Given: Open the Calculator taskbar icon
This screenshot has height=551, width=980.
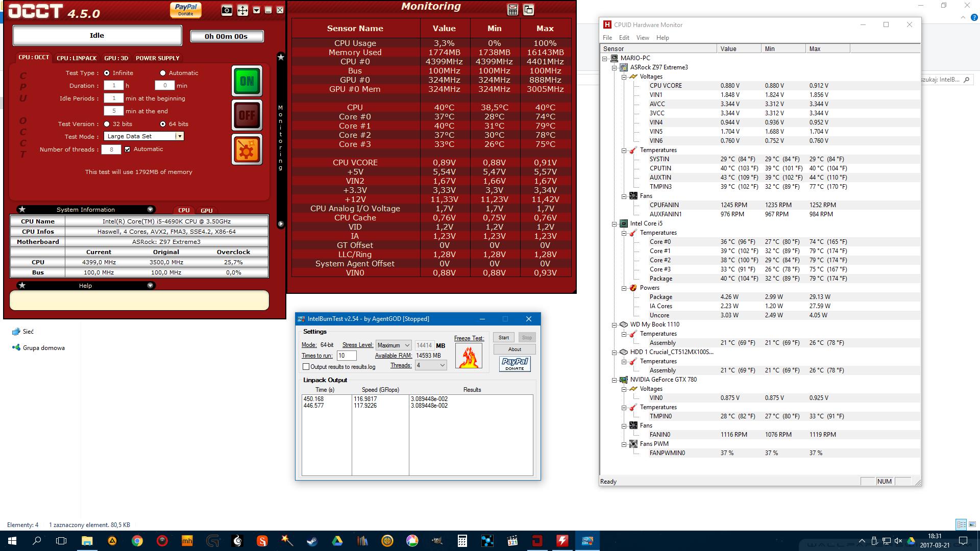Looking at the screenshot, I should tap(462, 541).
